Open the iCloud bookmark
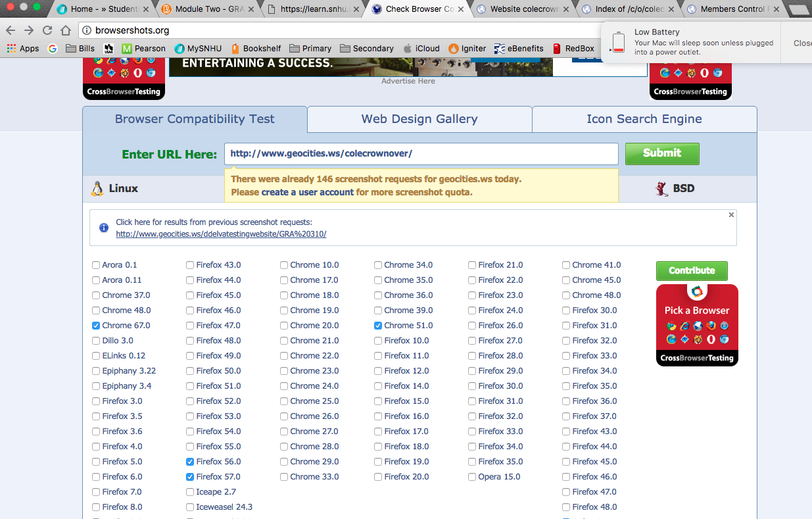The image size is (812, 519). click(x=421, y=48)
